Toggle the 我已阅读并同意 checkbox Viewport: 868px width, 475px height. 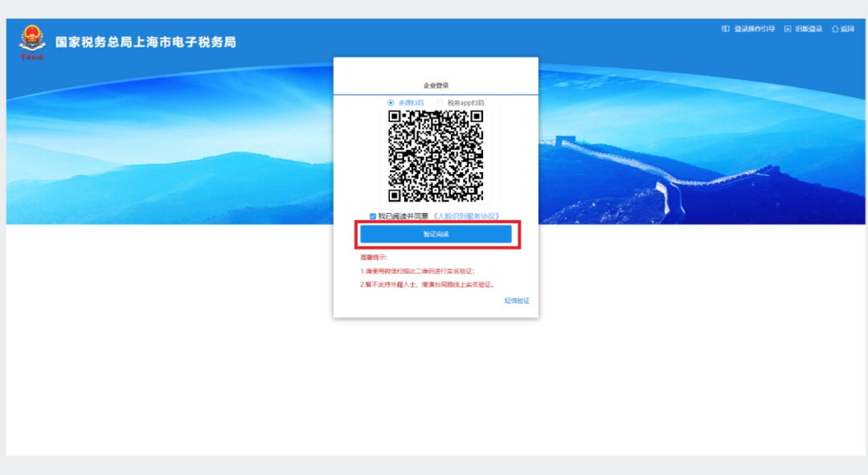point(373,216)
